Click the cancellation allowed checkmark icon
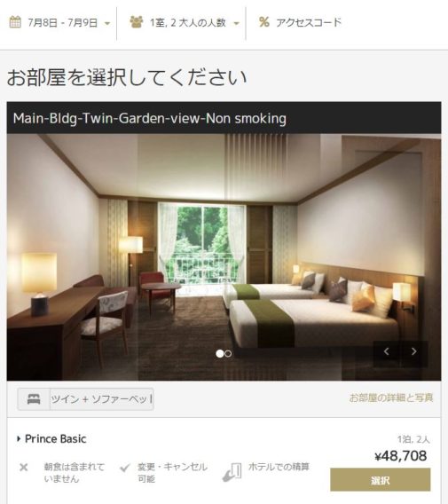The width and height of the screenshot is (448, 504). [125, 468]
